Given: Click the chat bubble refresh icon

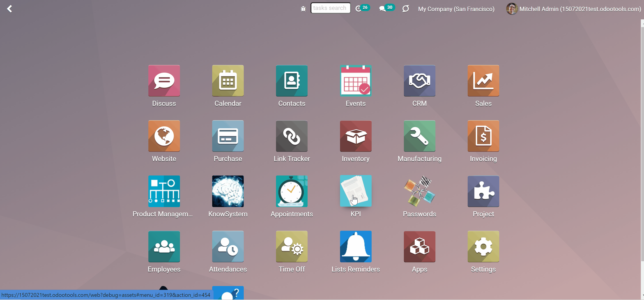Looking at the screenshot, I should [x=405, y=9].
